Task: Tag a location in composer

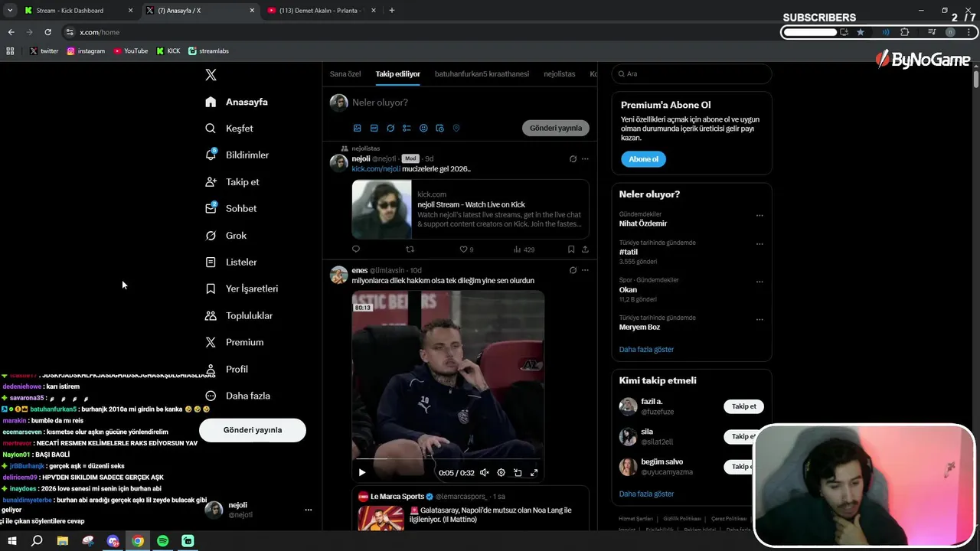Action: tap(456, 129)
